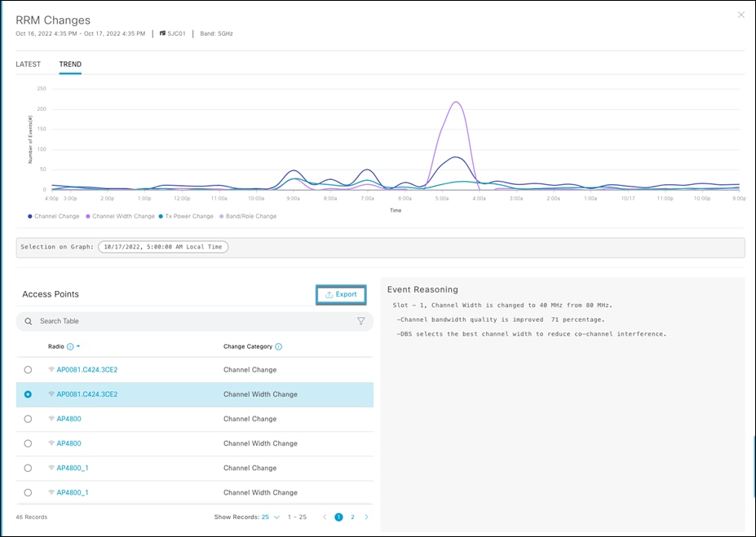Click the site building icon next to SJC01

pos(162,33)
